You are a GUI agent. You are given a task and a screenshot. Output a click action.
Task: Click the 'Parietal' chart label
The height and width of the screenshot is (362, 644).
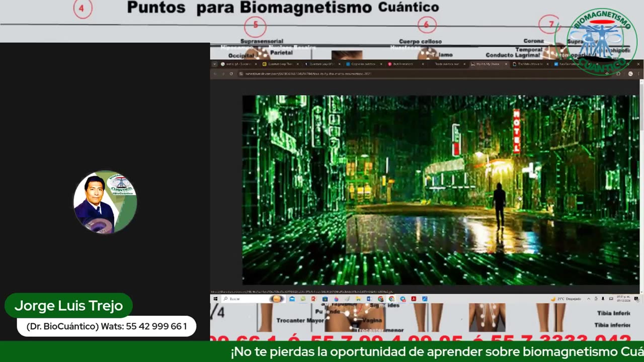point(281,52)
